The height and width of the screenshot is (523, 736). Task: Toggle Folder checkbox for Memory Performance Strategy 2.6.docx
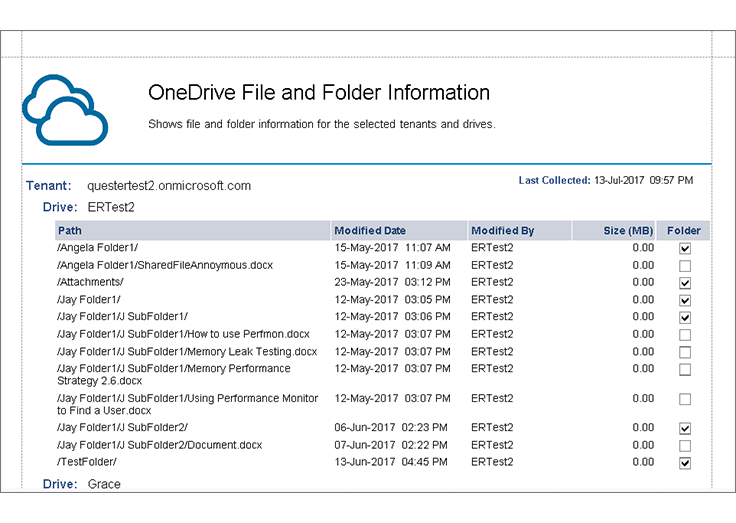[685, 369]
